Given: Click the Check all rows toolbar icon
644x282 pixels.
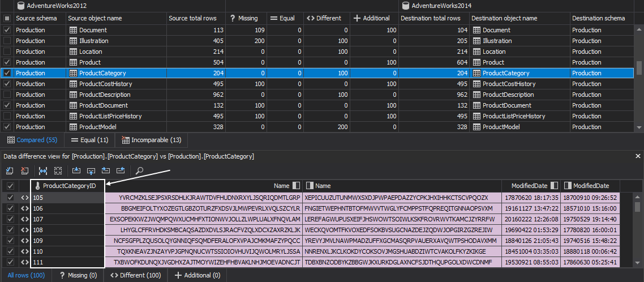Looking at the screenshot, I should [10, 170].
